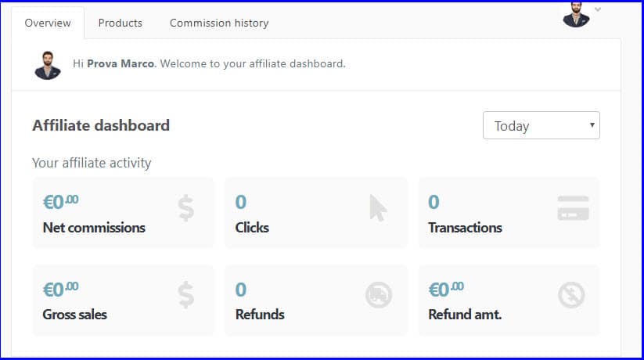This screenshot has height=360, width=644.
Task: Open the Commission history tab
Action: coord(219,23)
